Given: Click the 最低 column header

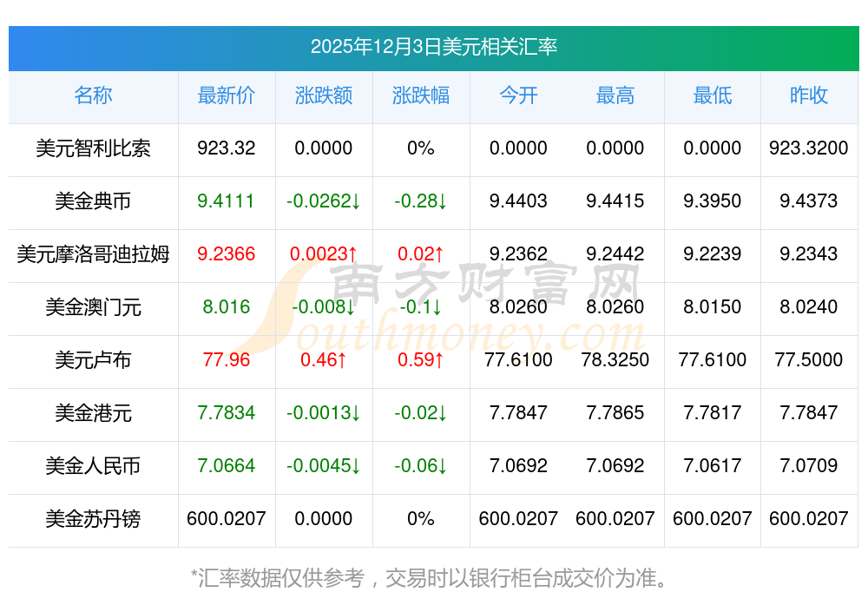Looking at the screenshot, I should 713,95.
